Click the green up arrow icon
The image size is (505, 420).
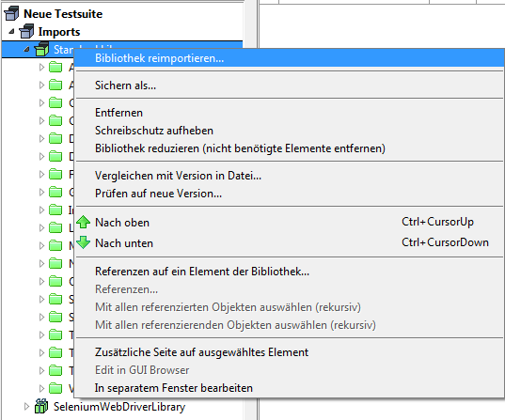coord(84,222)
